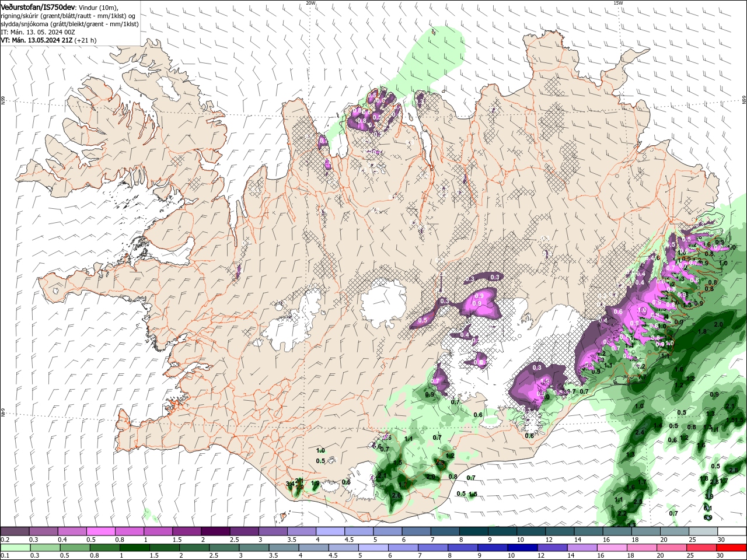Viewport: 747px width, 560px height.
Task: Pick the slate blue snow-scale swatch marked 6
Action: pos(416,531)
